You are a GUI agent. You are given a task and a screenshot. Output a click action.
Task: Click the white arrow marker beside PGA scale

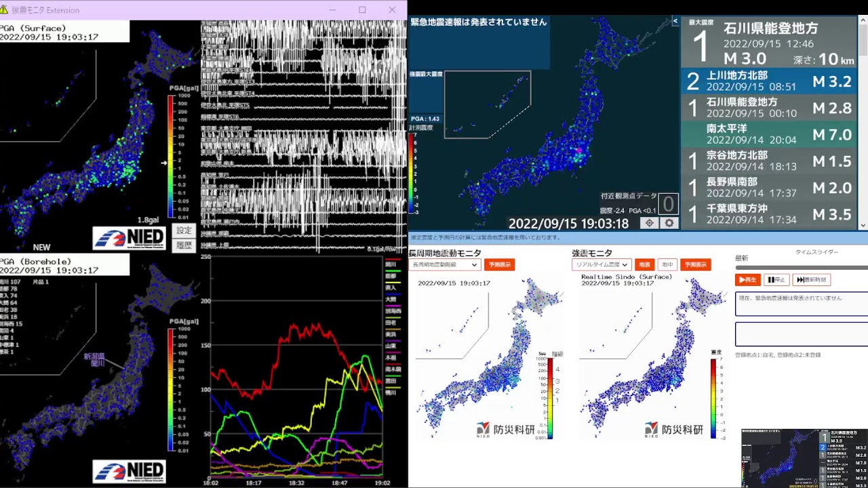(163, 163)
